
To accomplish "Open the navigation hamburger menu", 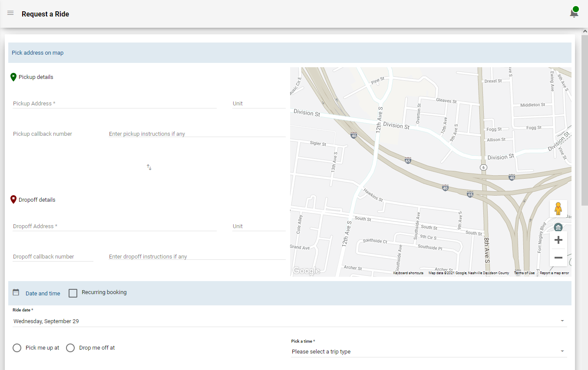I will click(10, 13).
